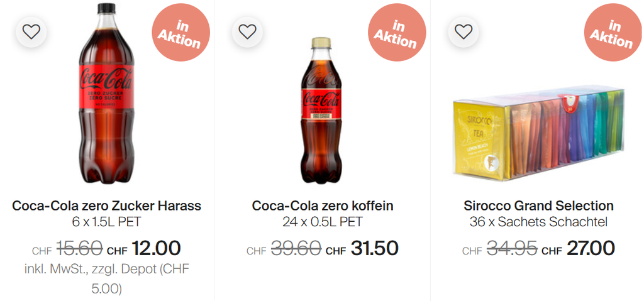The height and width of the screenshot is (301, 644).
Task: Add Sirocco Grand Selection to the wishlist
Action: (463, 31)
